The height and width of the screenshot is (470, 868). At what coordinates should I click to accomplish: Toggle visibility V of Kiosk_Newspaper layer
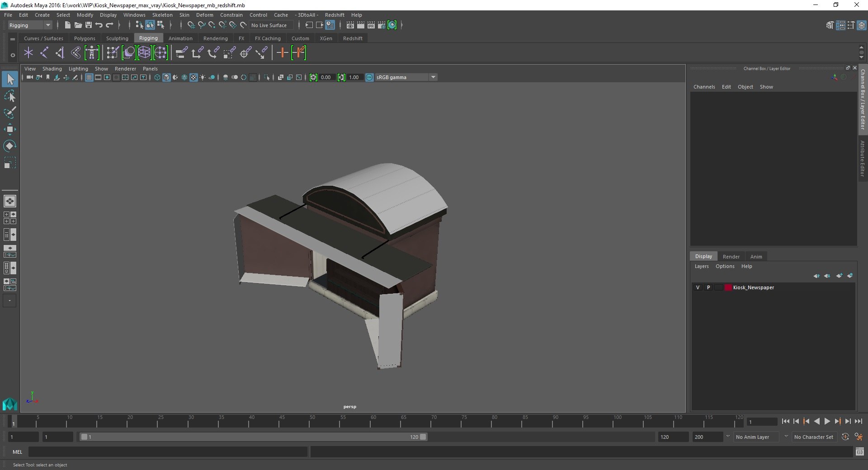point(698,287)
